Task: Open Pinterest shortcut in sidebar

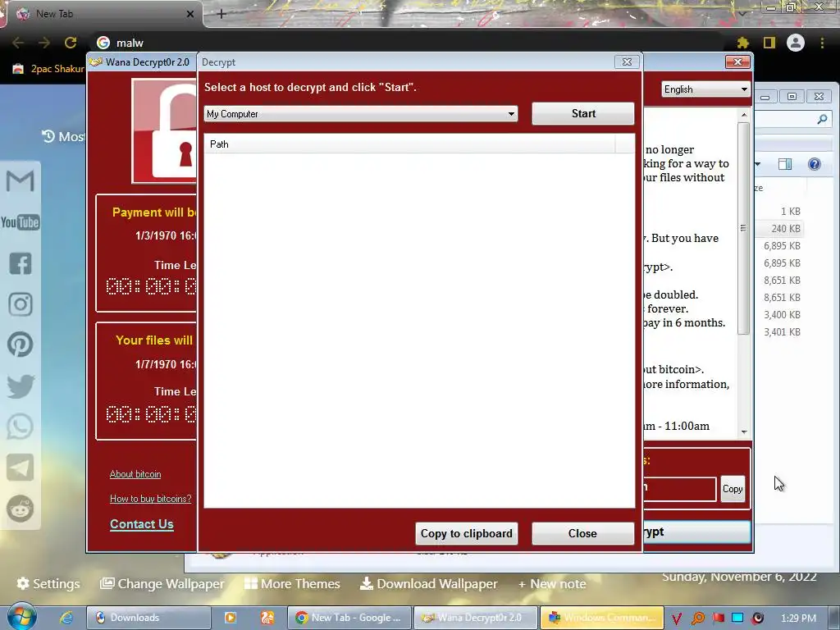Action: pos(21,345)
